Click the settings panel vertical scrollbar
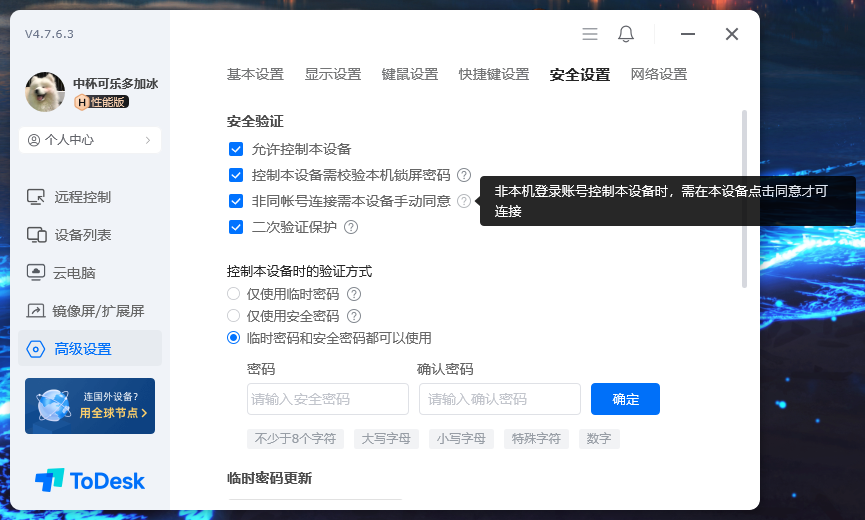Image resolution: width=865 pixels, height=520 pixels. pos(744,199)
